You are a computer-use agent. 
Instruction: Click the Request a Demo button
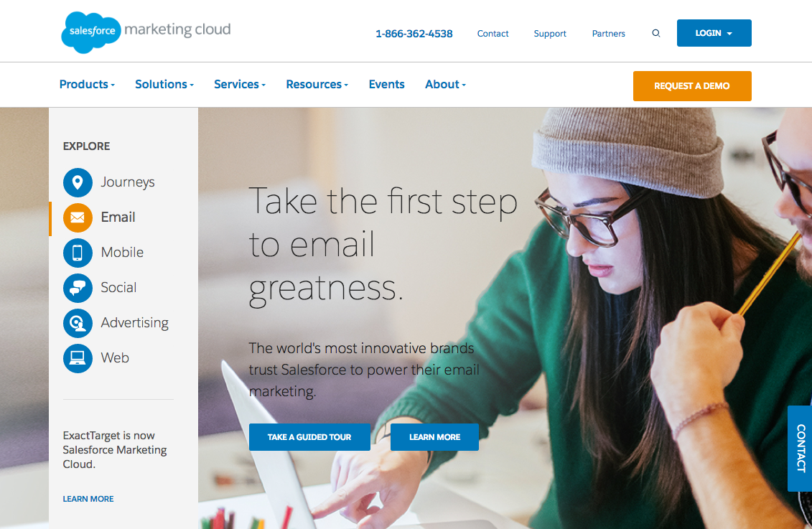coord(692,86)
